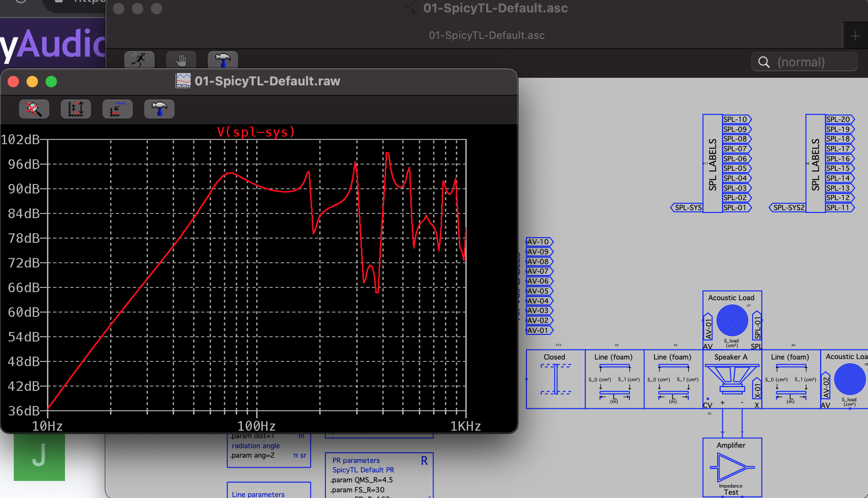Viewport: 868px width, 498px height.
Task: Click the SPL-05 net label
Action: coord(737,168)
